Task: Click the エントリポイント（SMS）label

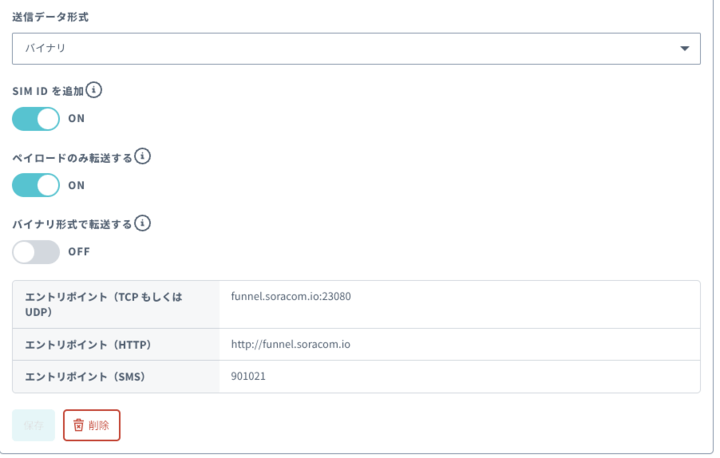Action: 85,377
